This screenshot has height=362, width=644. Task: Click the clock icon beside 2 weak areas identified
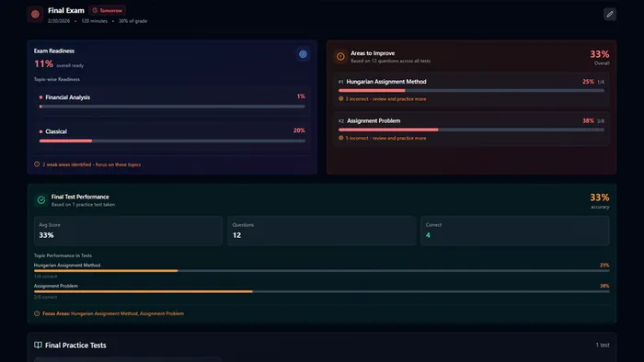(37, 164)
